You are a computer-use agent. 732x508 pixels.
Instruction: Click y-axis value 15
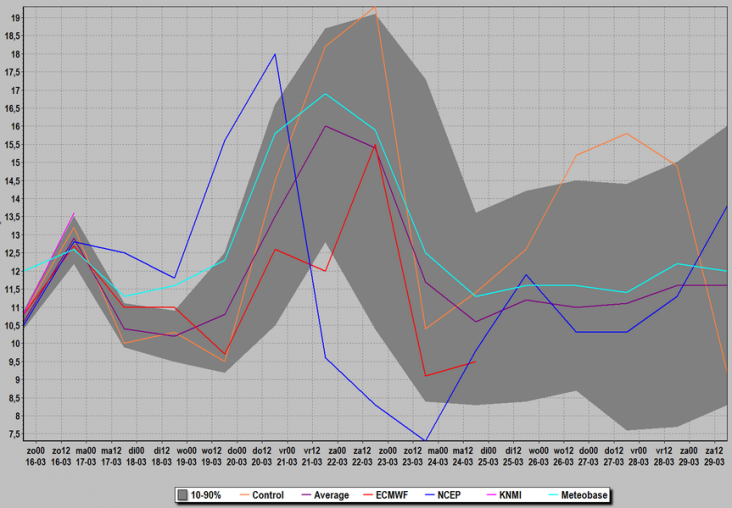[x=15, y=162]
